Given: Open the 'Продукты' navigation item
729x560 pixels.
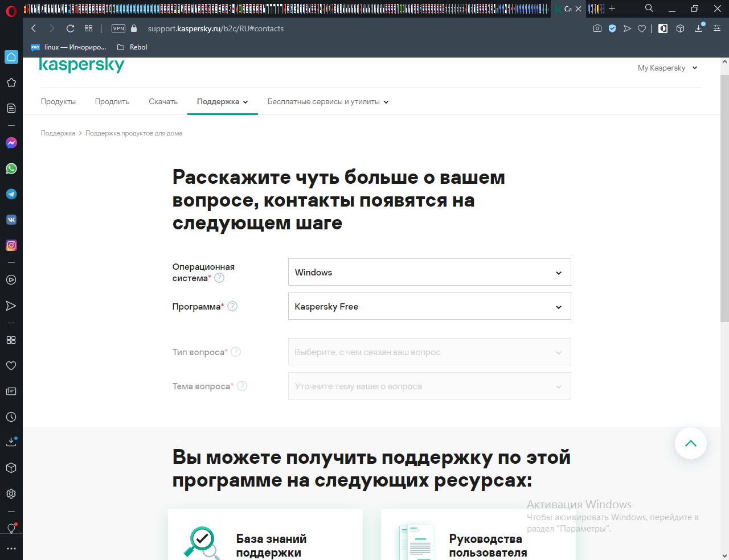Looking at the screenshot, I should 58,102.
